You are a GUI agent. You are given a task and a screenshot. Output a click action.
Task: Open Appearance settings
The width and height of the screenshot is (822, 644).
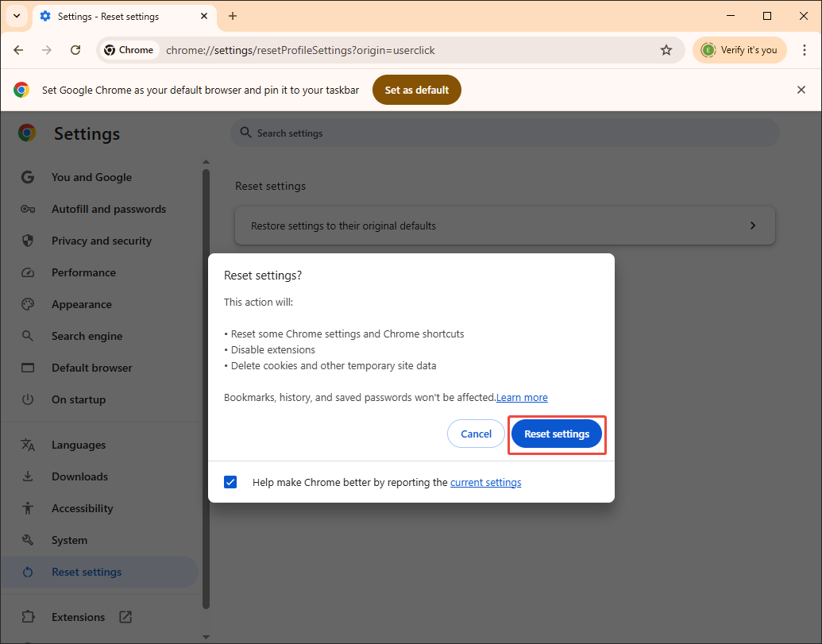point(80,303)
